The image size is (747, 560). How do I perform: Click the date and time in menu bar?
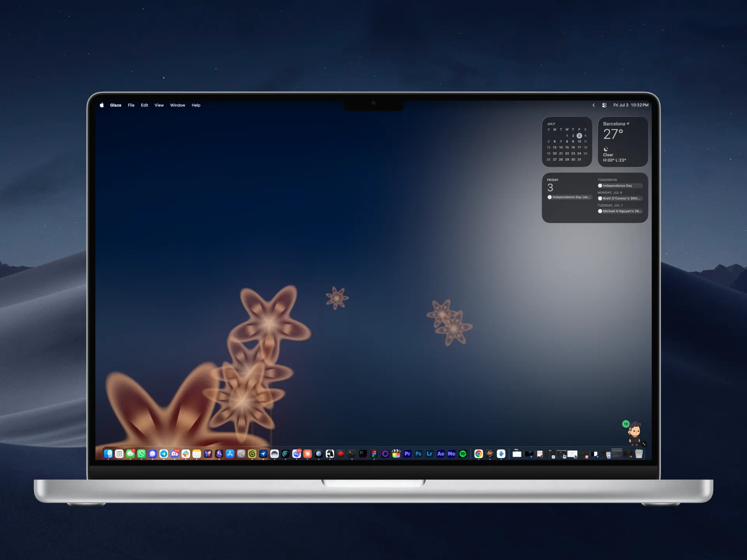click(x=631, y=105)
